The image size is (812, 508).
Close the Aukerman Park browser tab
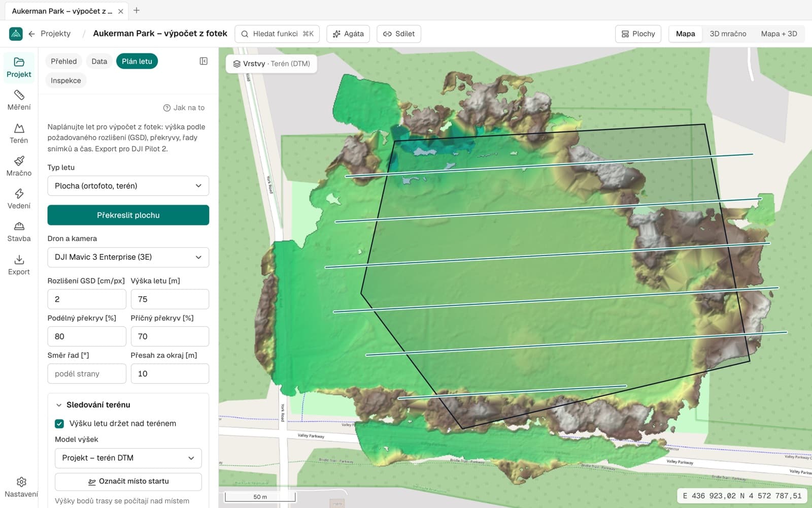120,11
